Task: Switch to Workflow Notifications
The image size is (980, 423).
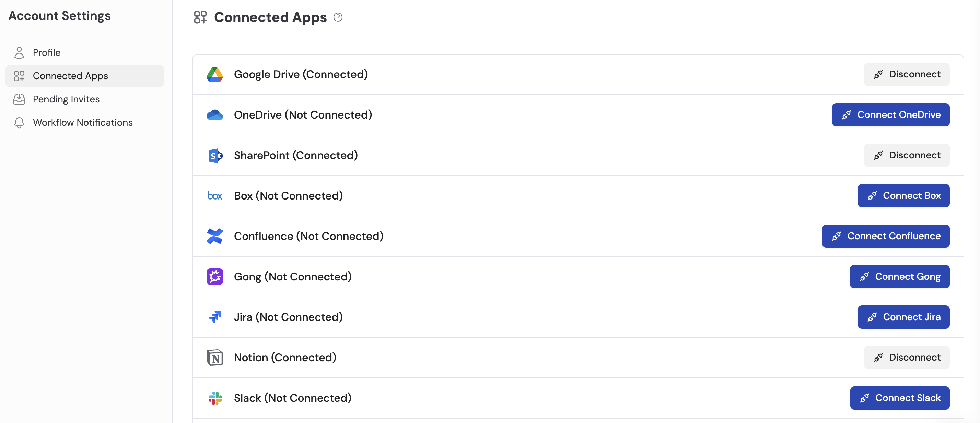Action: tap(83, 122)
